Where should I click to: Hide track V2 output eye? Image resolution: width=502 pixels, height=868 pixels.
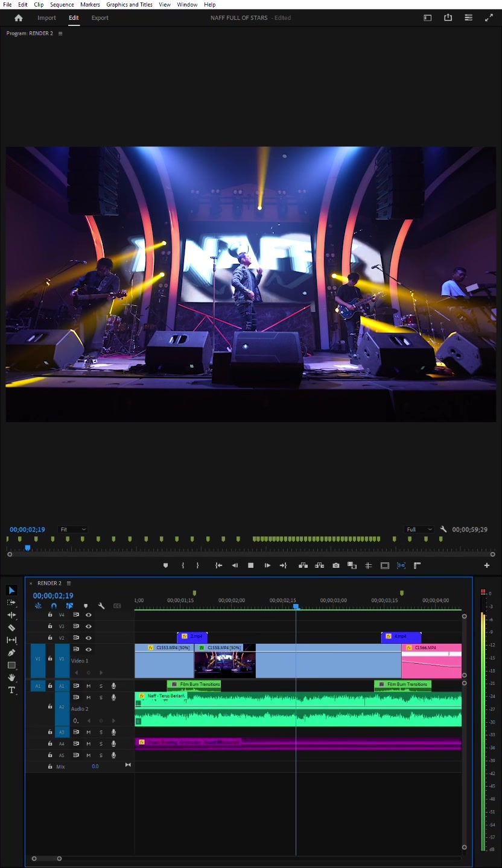point(89,638)
